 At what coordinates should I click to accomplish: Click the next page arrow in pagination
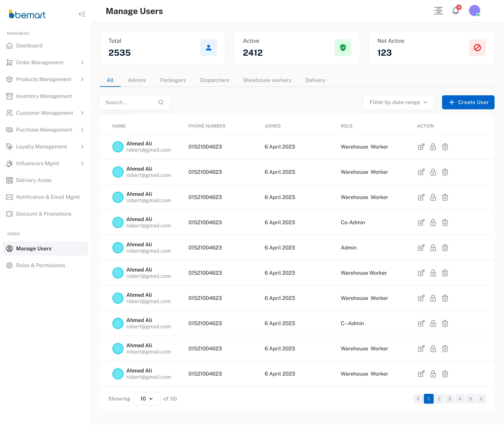tap(481, 399)
